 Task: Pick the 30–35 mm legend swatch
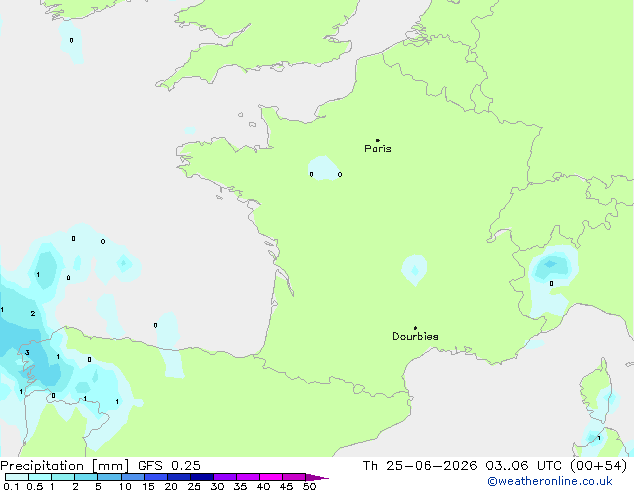pyautogui.click(x=224, y=477)
